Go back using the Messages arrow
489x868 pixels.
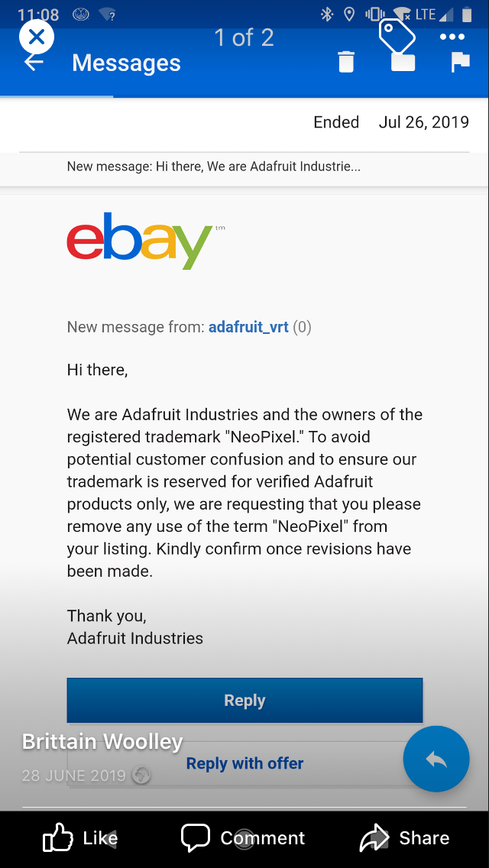pos(33,63)
